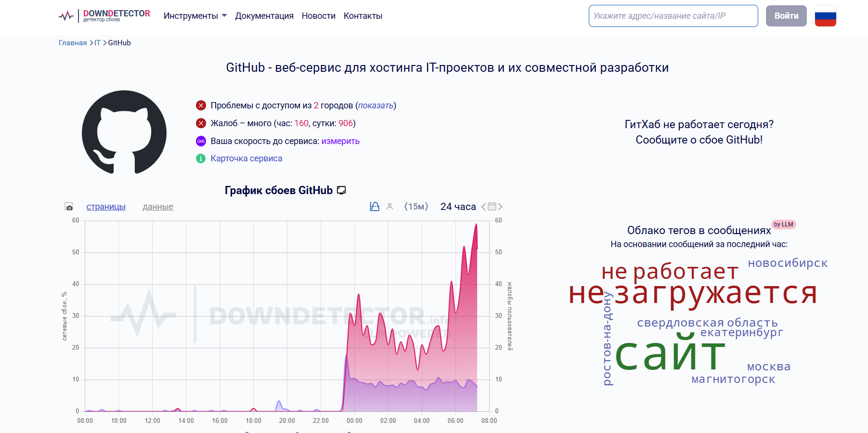868x433 pixels.
Task: Report a GitHub outage via Сообщите о сбое
Action: pyautogui.click(x=699, y=140)
